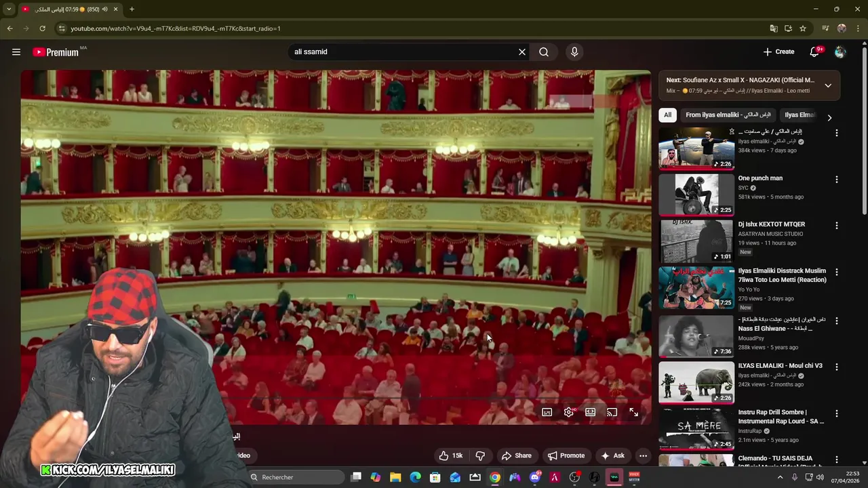
Task: Go back in browser history
Action: (x=9, y=28)
